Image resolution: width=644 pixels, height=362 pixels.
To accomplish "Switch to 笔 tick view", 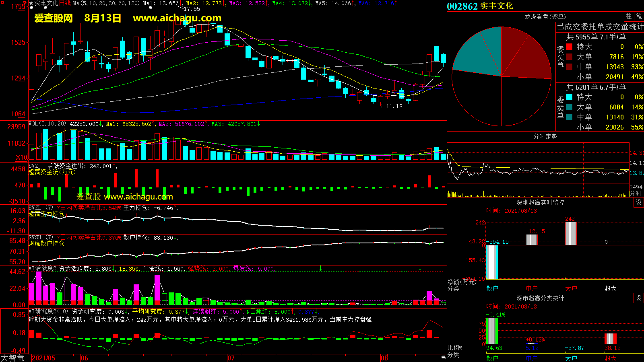I will [639, 16].
